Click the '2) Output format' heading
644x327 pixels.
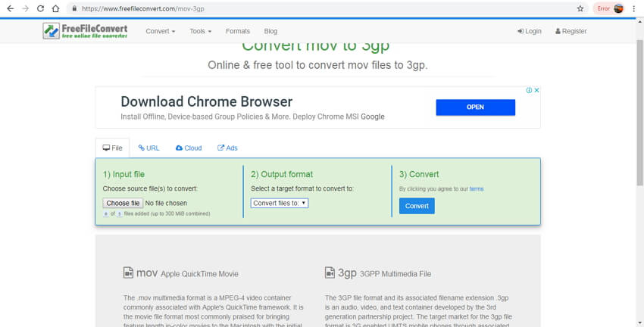point(282,174)
